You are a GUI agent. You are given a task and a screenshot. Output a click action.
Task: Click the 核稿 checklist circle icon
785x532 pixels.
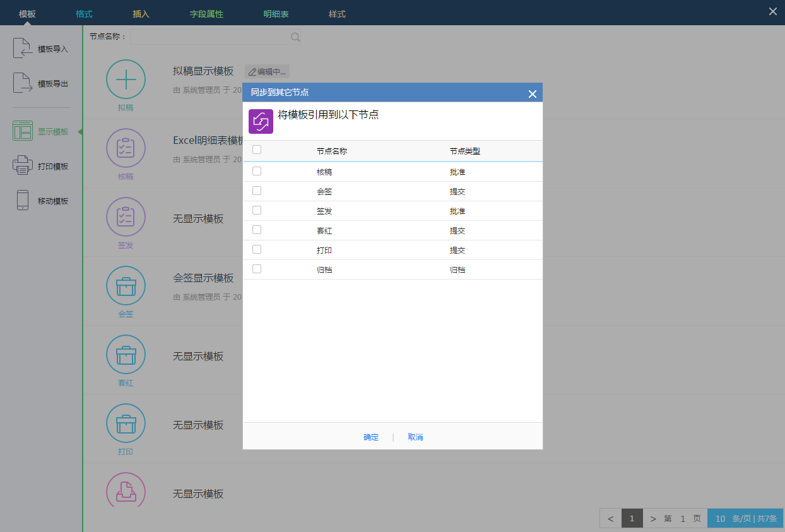click(x=126, y=148)
